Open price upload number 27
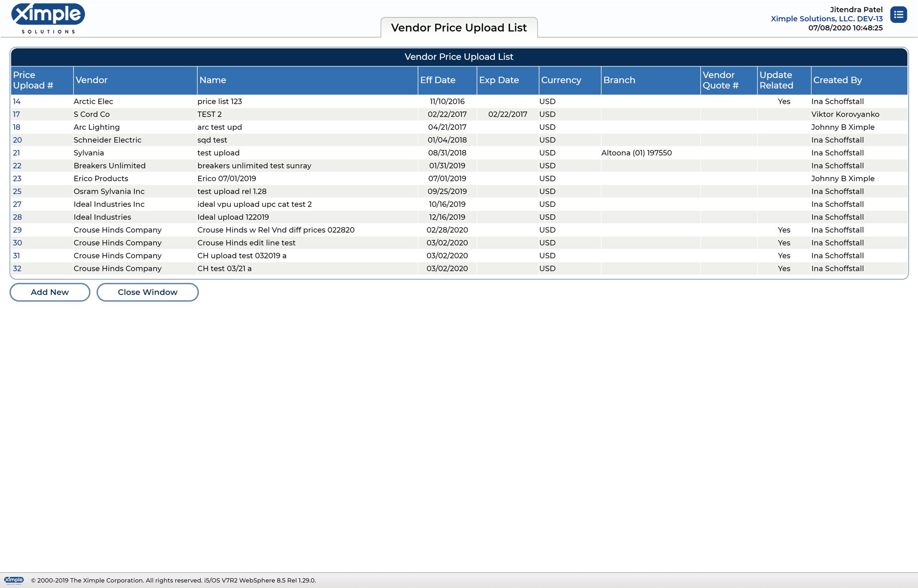Image resolution: width=918 pixels, height=588 pixels. click(17, 204)
